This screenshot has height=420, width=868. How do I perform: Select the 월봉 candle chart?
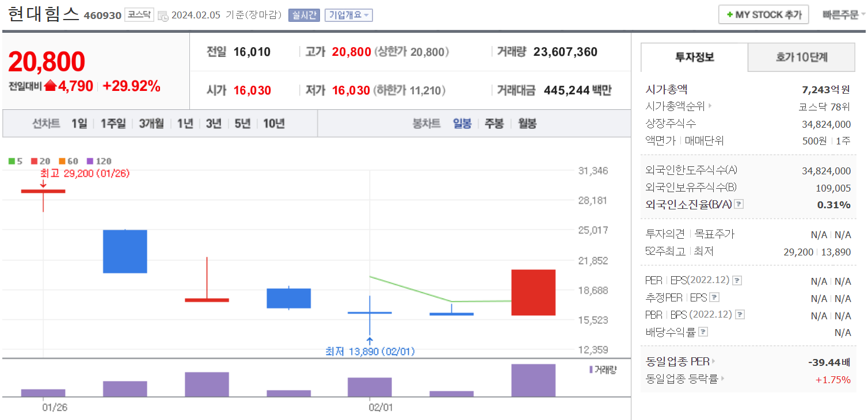[527, 124]
